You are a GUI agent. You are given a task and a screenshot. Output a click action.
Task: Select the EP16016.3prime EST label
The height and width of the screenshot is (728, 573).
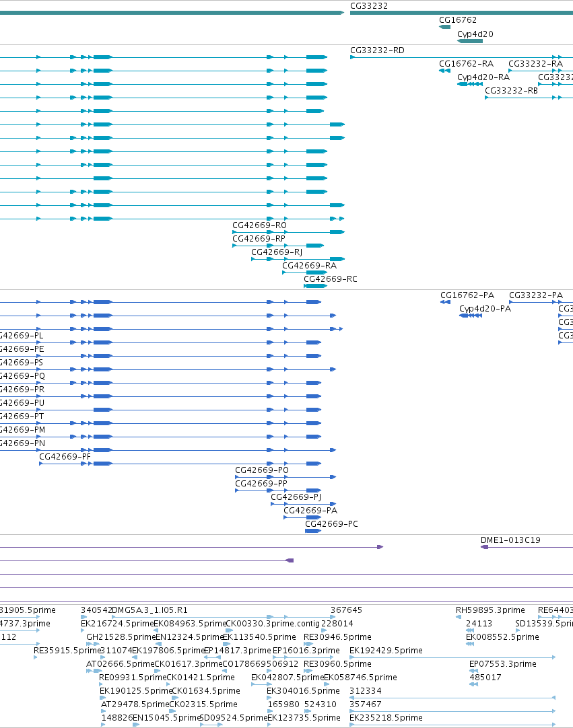[306, 651]
